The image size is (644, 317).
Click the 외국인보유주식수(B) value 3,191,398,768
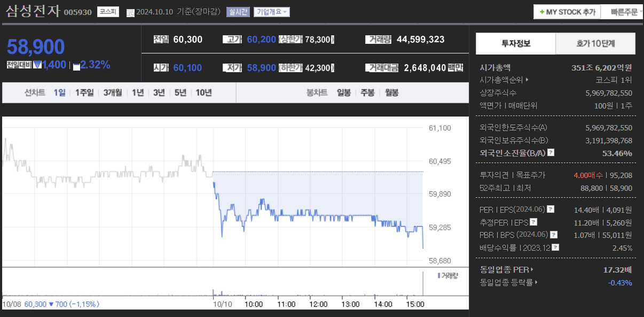(x=609, y=141)
